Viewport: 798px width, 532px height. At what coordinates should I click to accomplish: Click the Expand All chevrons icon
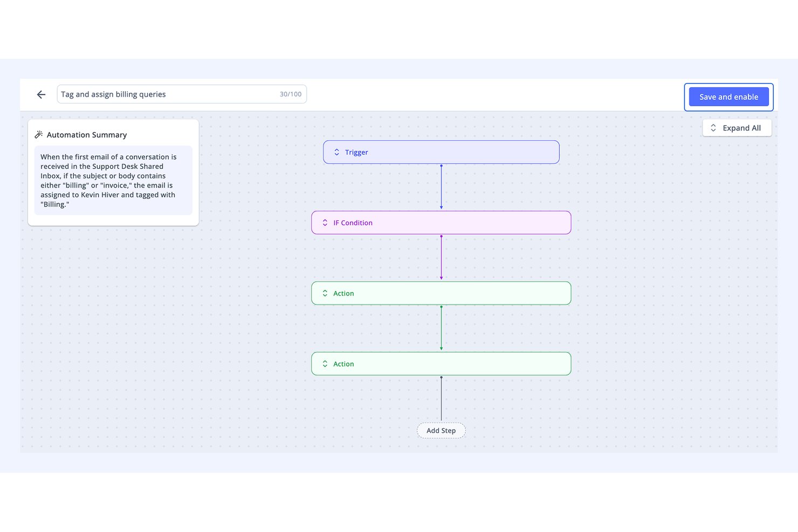(713, 128)
